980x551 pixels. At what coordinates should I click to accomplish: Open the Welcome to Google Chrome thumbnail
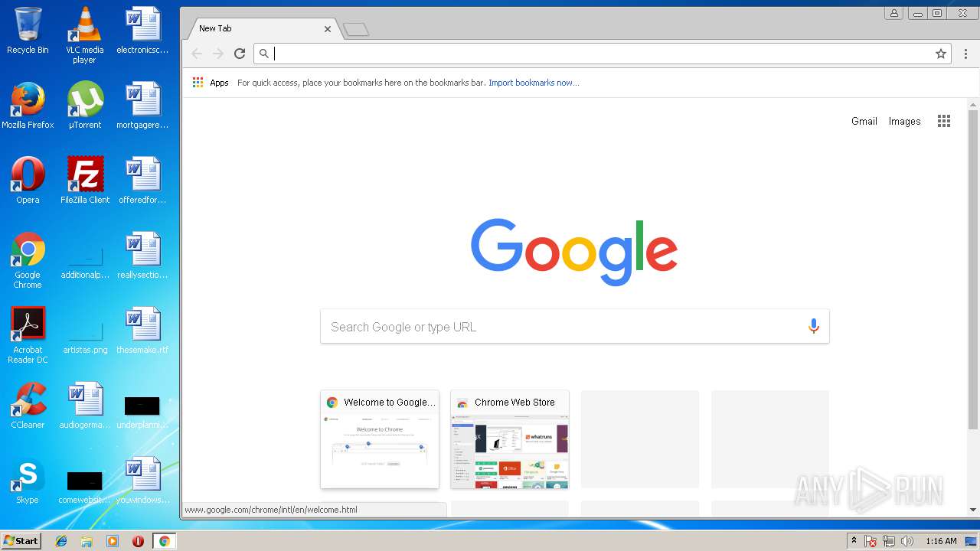[x=380, y=439]
